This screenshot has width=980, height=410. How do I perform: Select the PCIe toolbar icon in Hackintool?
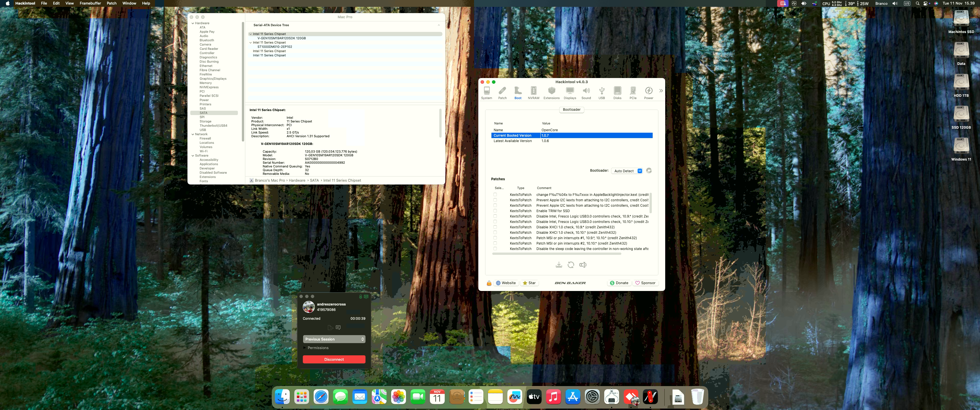coord(633,93)
